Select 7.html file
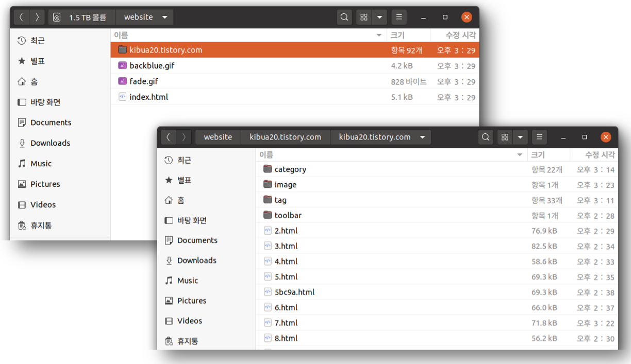631x364 pixels. (x=437, y=323)
